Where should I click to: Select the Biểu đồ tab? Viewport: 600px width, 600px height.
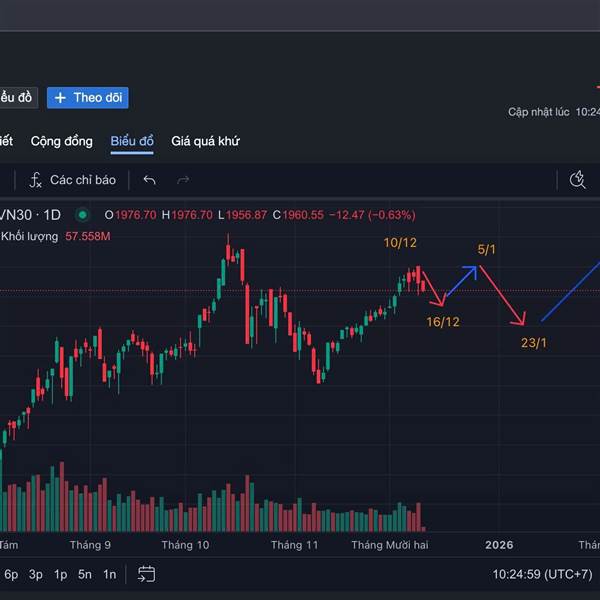(132, 141)
